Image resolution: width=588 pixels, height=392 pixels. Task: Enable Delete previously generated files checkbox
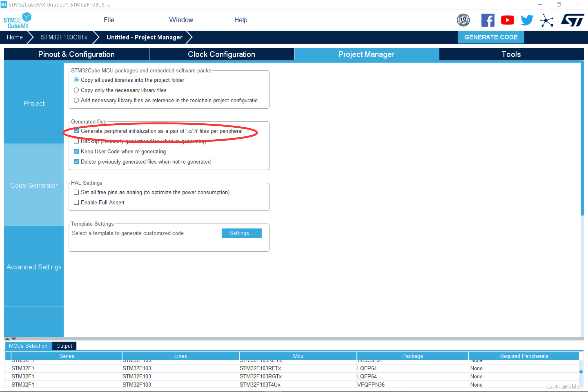tap(76, 161)
